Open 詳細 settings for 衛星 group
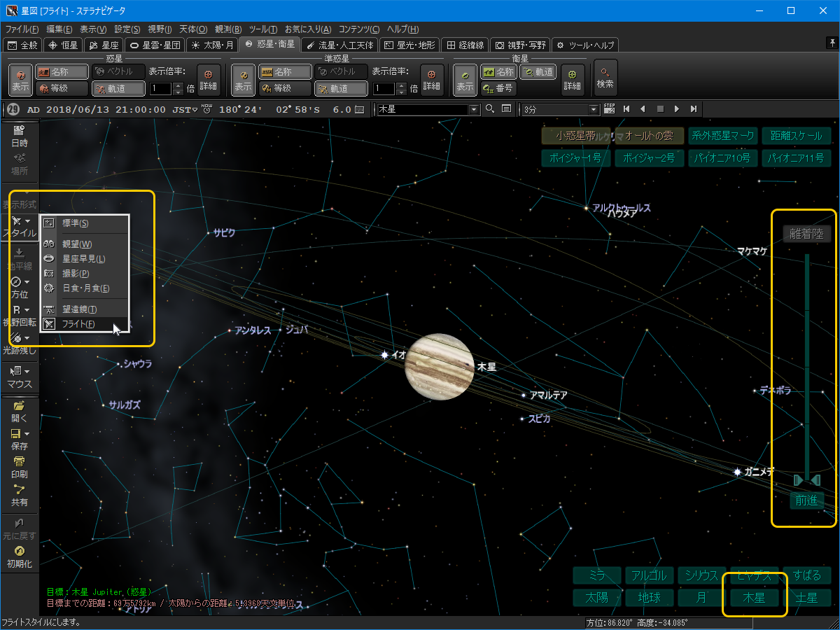This screenshot has width=840, height=630. pyautogui.click(x=572, y=78)
